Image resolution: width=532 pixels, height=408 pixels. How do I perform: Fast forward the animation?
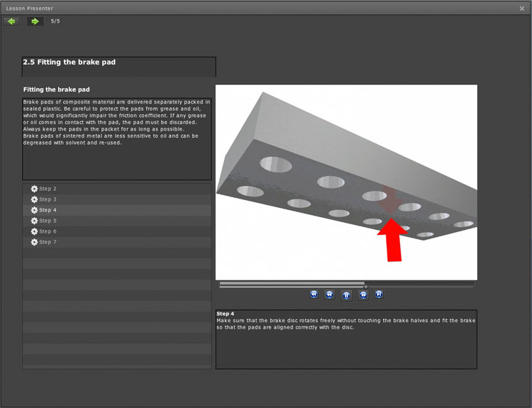point(363,294)
